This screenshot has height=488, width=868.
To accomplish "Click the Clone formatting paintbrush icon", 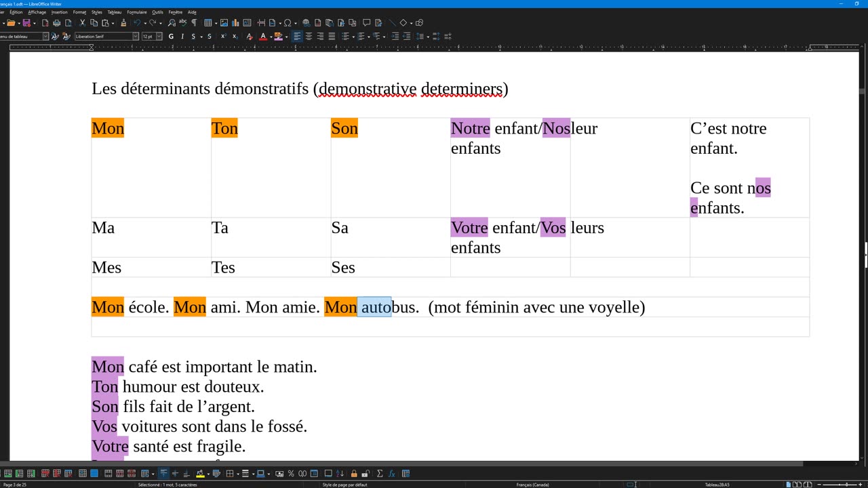I will pos(123,22).
